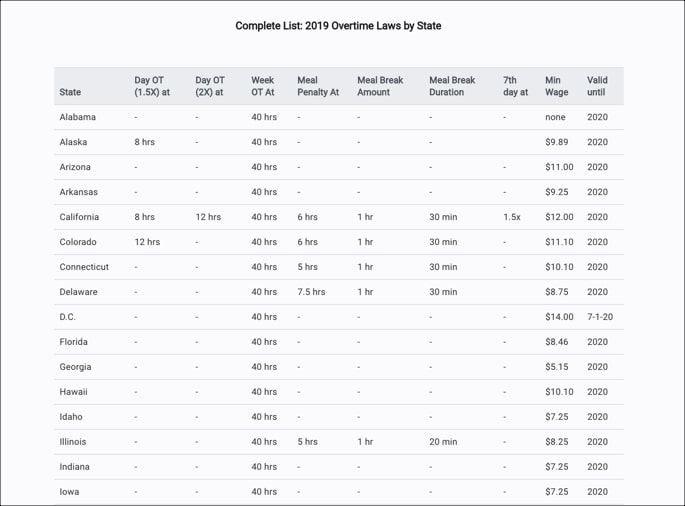Select California's 12 hrs double overtime cell
This screenshot has height=506, width=685.
(x=208, y=217)
